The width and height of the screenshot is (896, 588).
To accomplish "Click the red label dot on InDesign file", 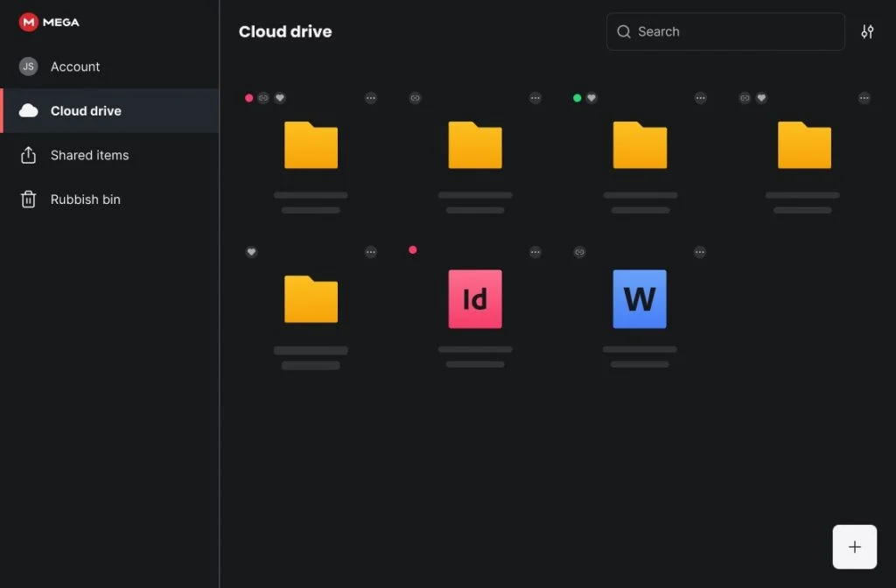I will [x=413, y=249].
